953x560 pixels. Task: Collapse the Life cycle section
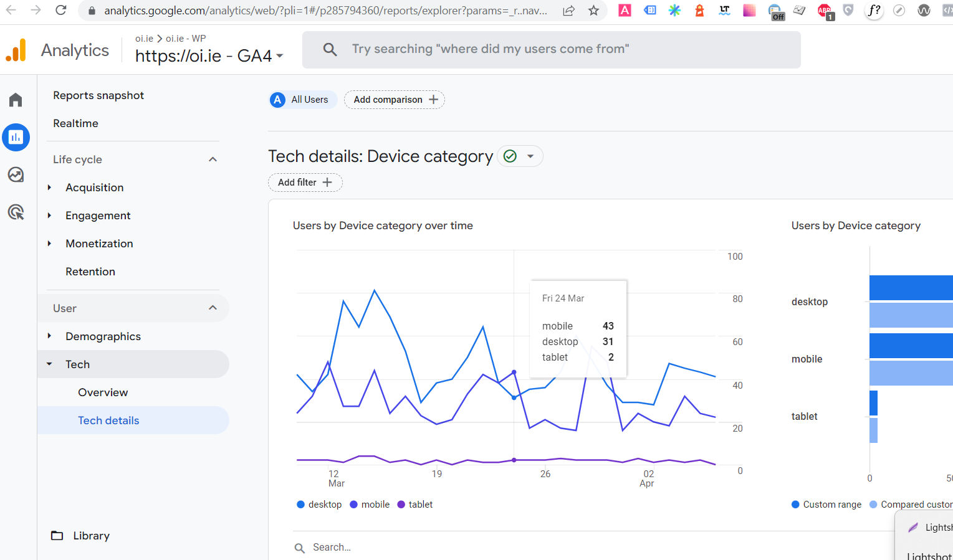click(x=213, y=159)
